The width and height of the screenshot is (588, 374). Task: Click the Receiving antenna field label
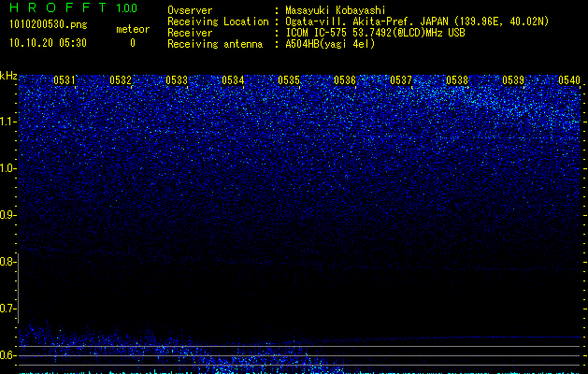[215, 44]
